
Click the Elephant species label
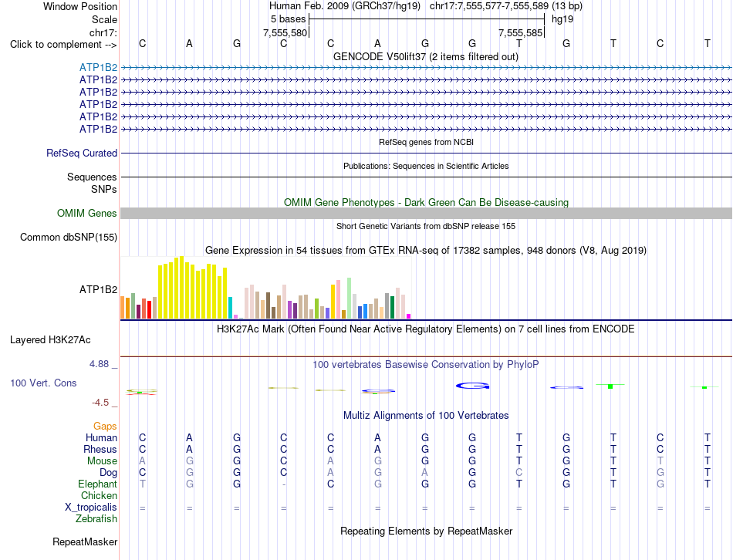[x=98, y=484]
